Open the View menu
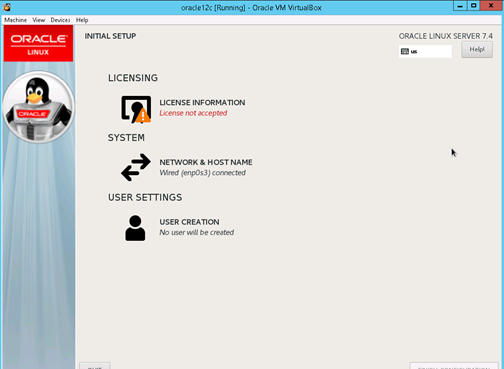This screenshot has height=369, width=504. click(39, 20)
